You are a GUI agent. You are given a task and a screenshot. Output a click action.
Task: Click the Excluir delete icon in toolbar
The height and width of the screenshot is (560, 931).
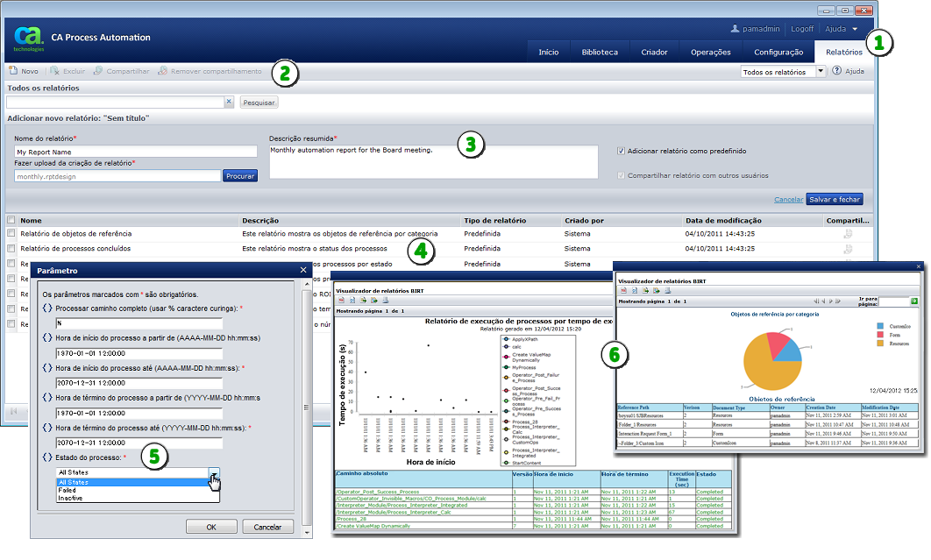click(54, 71)
